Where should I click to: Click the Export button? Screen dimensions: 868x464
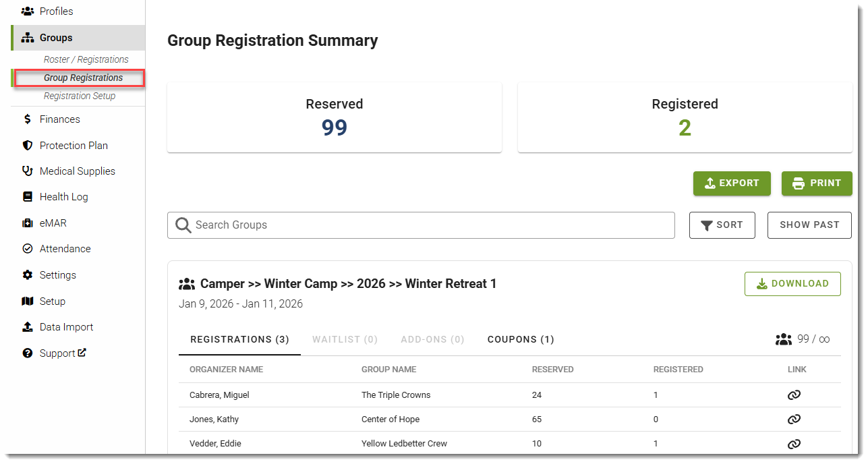click(732, 183)
